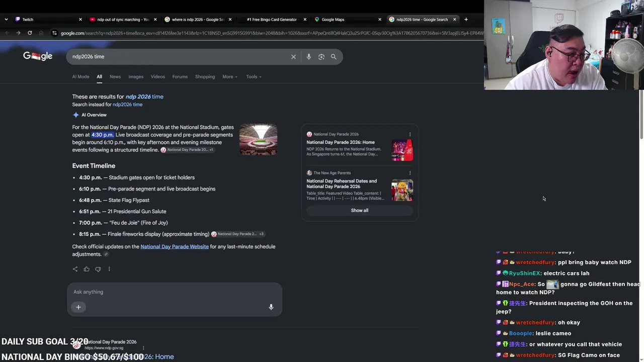Viewport: 644px width, 362px height.
Task: Click the corrected ndp 2026 time link
Action: click(144, 97)
